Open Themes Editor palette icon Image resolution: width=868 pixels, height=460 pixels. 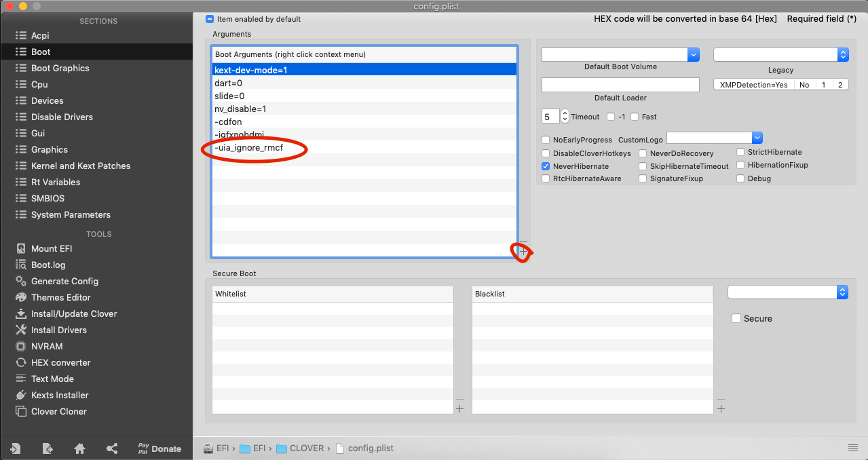tap(21, 297)
